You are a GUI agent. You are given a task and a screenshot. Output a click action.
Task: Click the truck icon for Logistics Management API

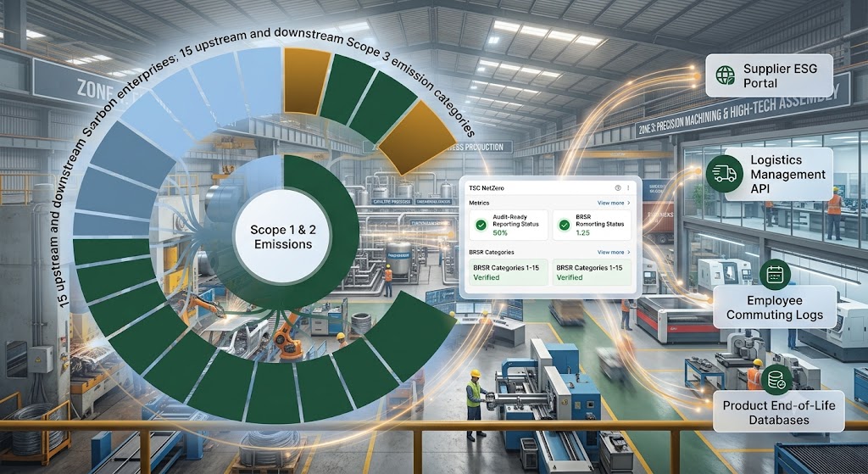pyautogui.click(x=725, y=174)
